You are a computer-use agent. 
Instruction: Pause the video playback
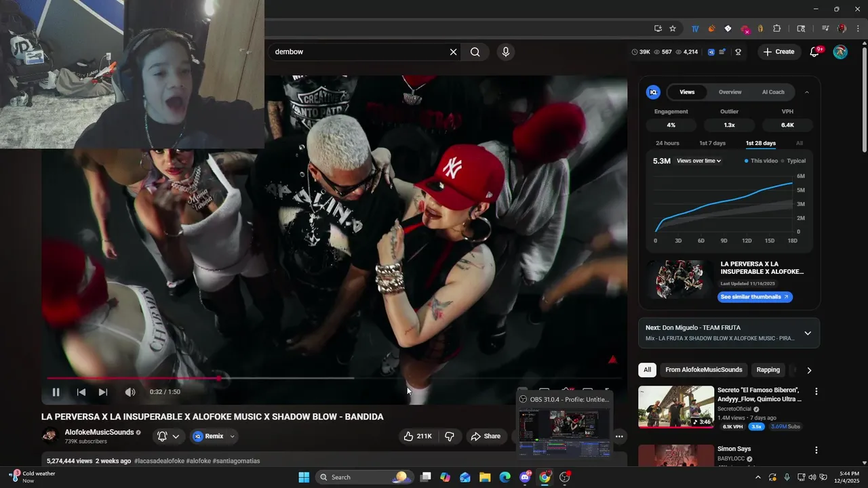[x=56, y=392]
